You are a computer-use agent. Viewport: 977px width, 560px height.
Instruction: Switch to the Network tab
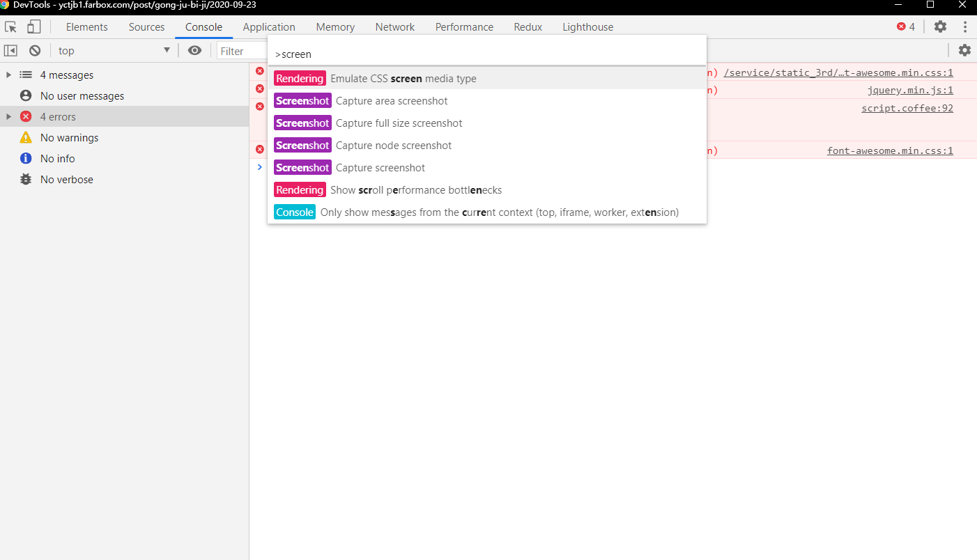(x=394, y=27)
